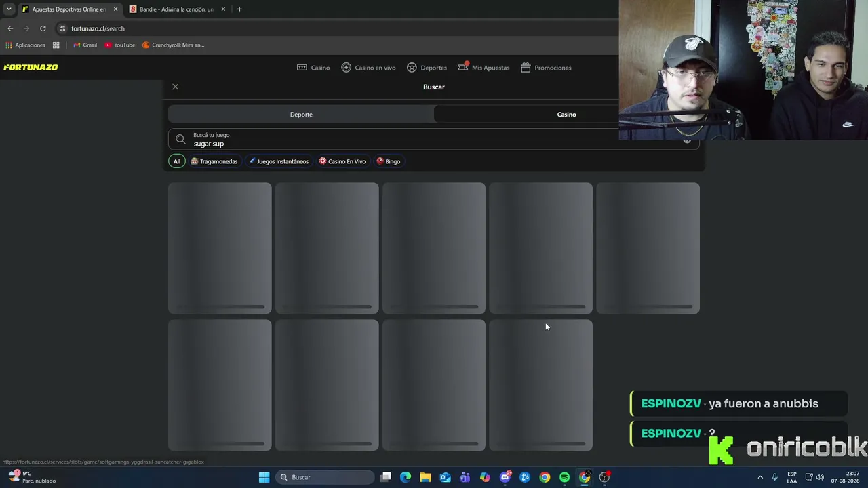The width and height of the screenshot is (868, 488).
Task: Click the microphone icon in the system tray
Action: click(774, 477)
